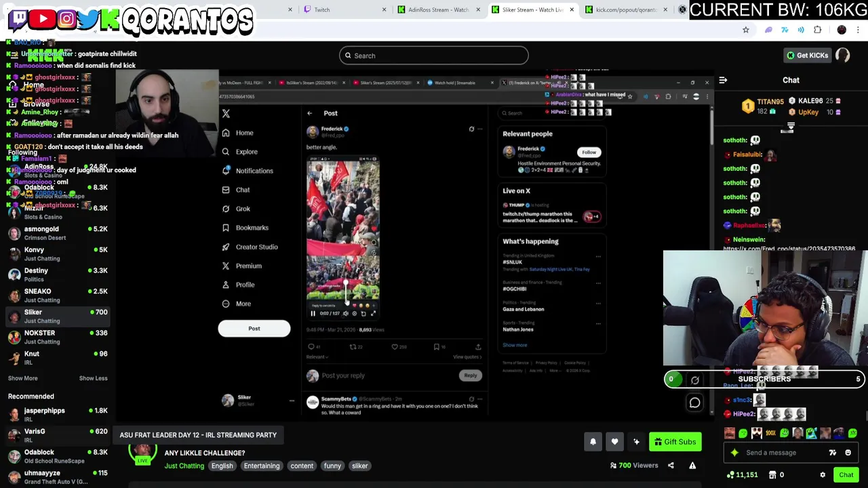Open options for #SNLUK trend
This screenshot has height=488, width=868.
[598, 257]
